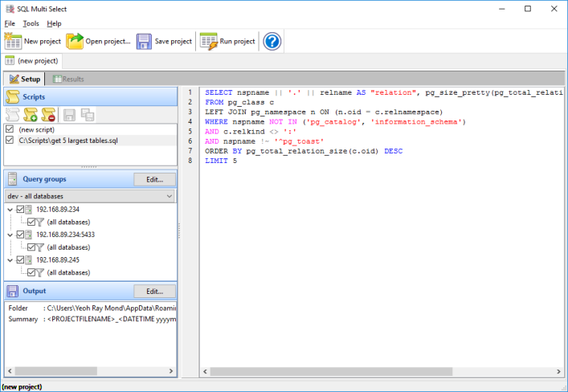Click the New project toolbar icon

point(14,41)
